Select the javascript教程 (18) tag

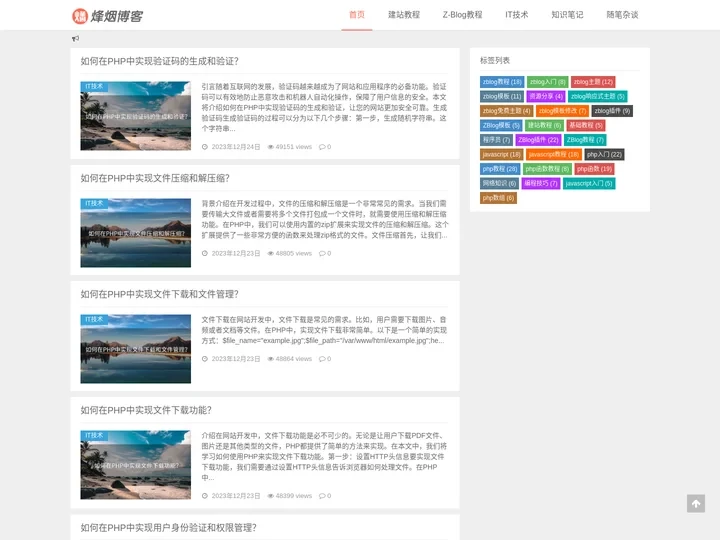pos(554,154)
